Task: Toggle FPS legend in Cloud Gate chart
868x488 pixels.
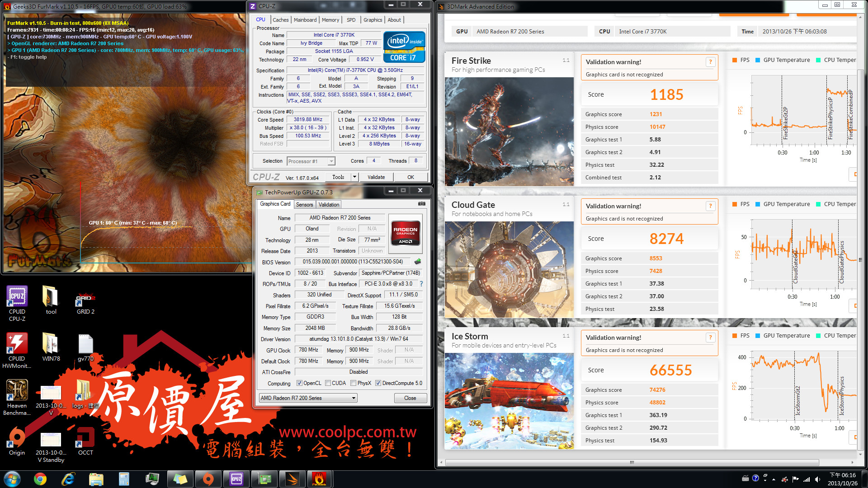Action: (x=741, y=204)
